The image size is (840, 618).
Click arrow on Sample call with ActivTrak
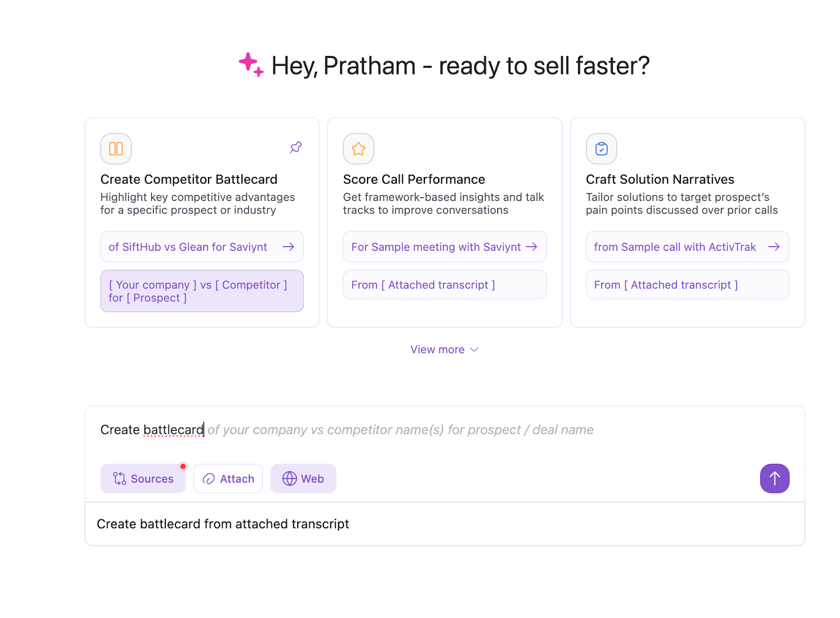pos(774,247)
